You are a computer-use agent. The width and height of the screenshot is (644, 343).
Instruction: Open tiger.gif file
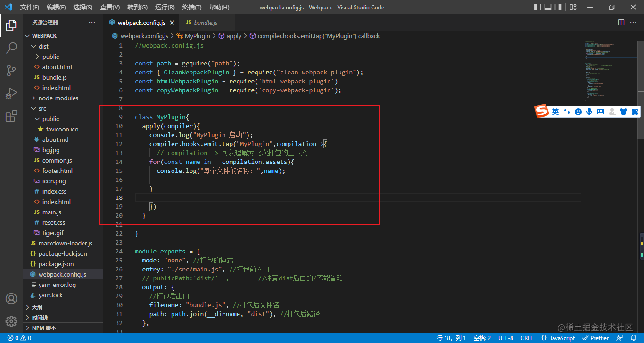tap(63, 233)
